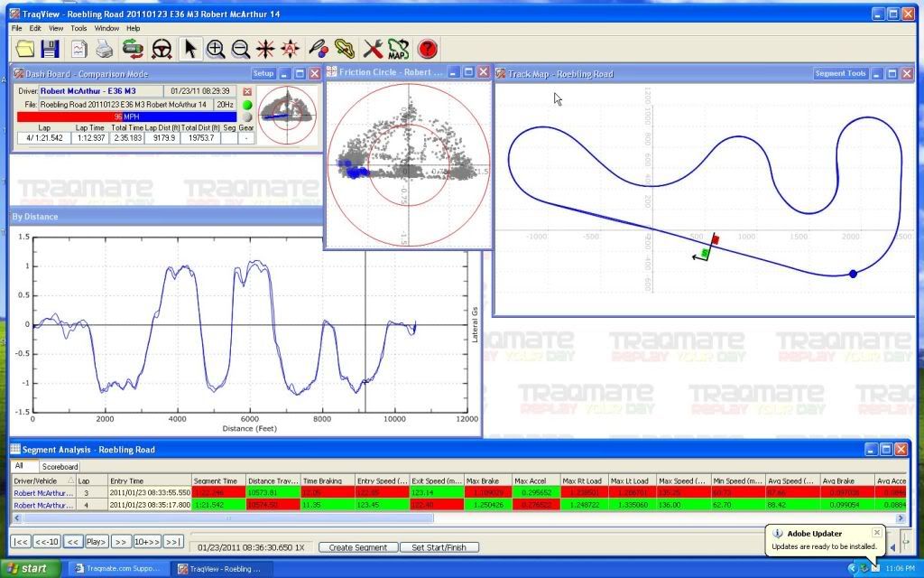The width and height of the screenshot is (924, 578).
Task: Open Segment Tools on the Track Map
Action: pos(840,74)
